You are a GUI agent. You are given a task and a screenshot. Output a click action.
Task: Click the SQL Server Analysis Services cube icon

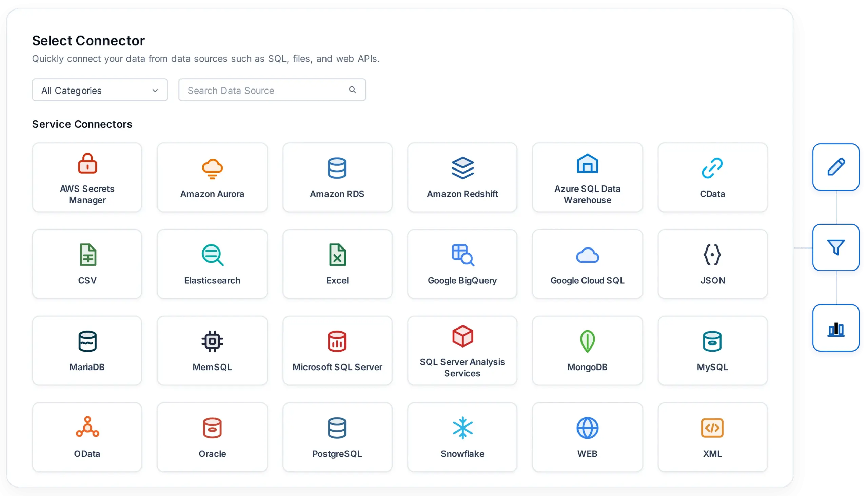click(x=462, y=337)
